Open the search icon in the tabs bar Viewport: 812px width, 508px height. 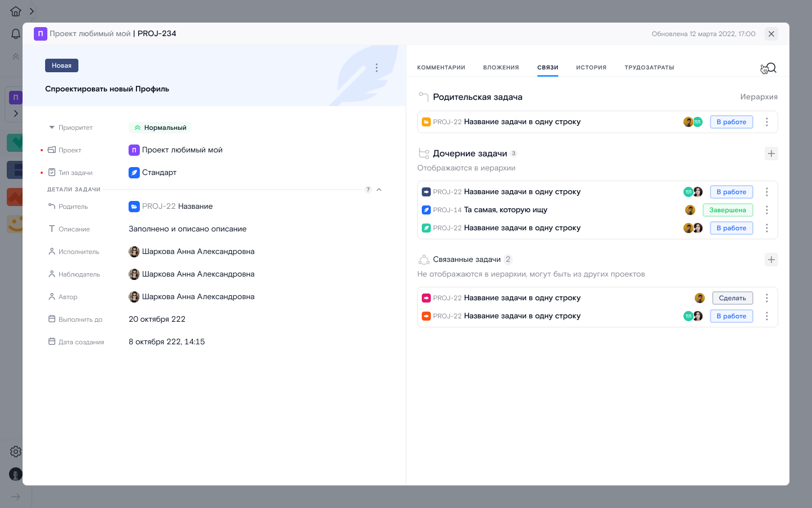(x=771, y=68)
